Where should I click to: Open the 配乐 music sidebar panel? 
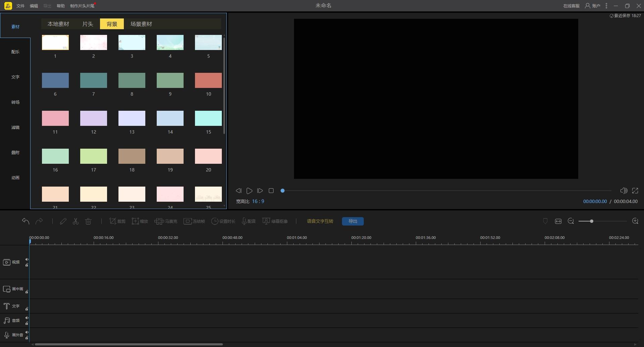coord(15,52)
